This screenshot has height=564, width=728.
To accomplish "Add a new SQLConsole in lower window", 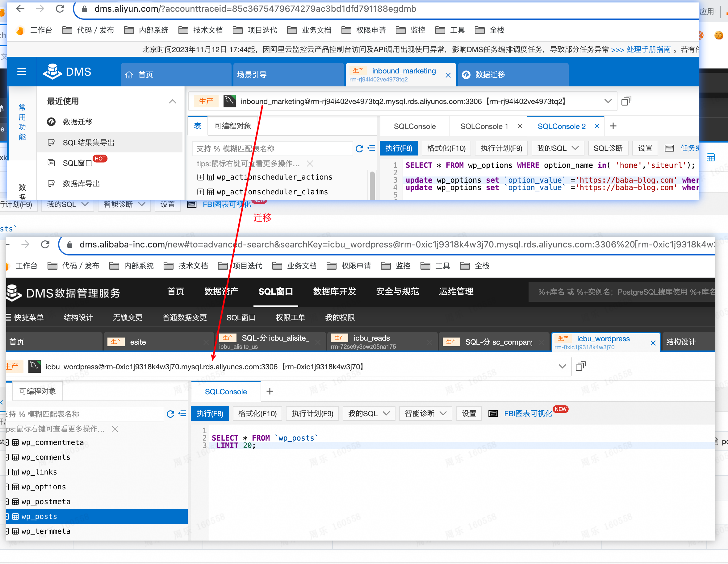I will pos(270,392).
